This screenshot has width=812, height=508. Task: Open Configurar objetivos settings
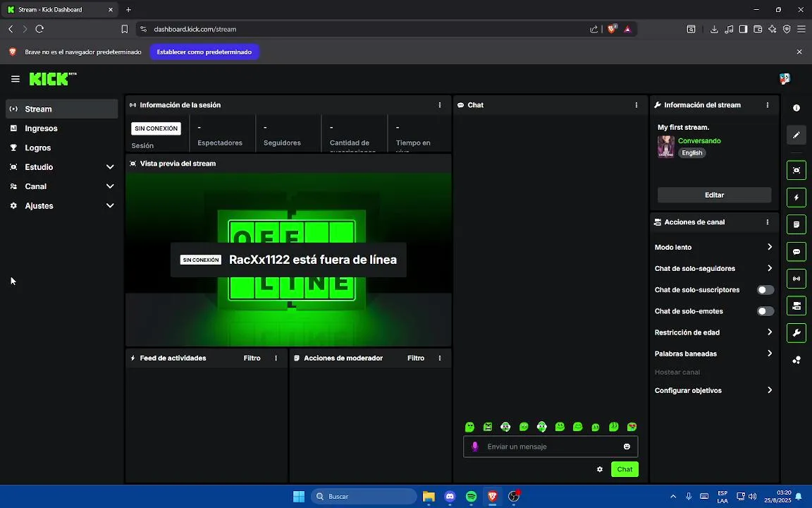713,390
